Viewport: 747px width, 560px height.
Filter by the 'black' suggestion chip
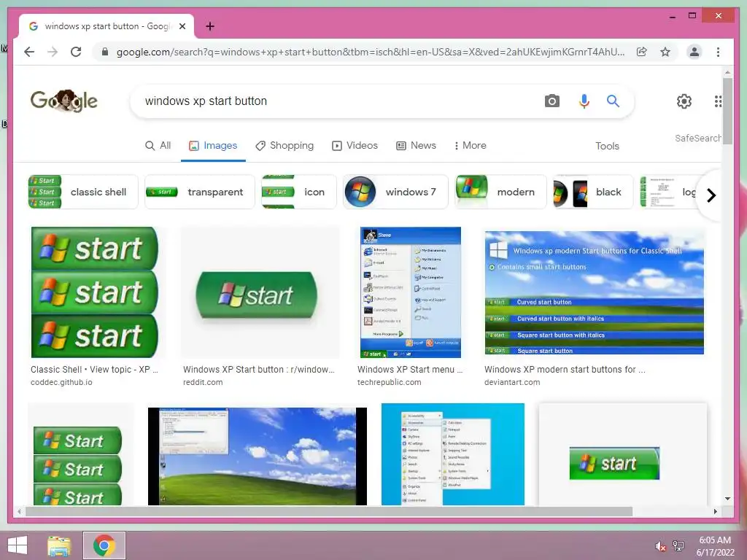click(x=593, y=192)
